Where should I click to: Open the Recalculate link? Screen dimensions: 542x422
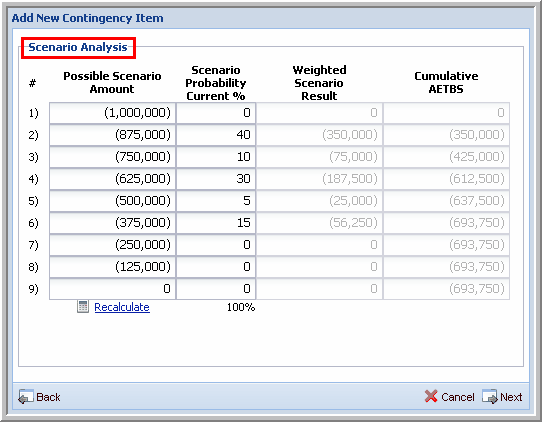pyautogui.click(x=122, y=307)
